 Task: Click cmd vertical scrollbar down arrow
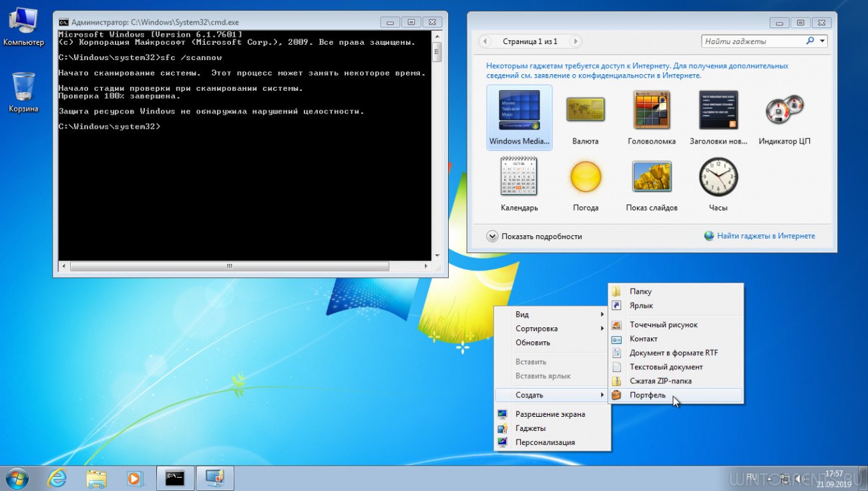point(437,255)
